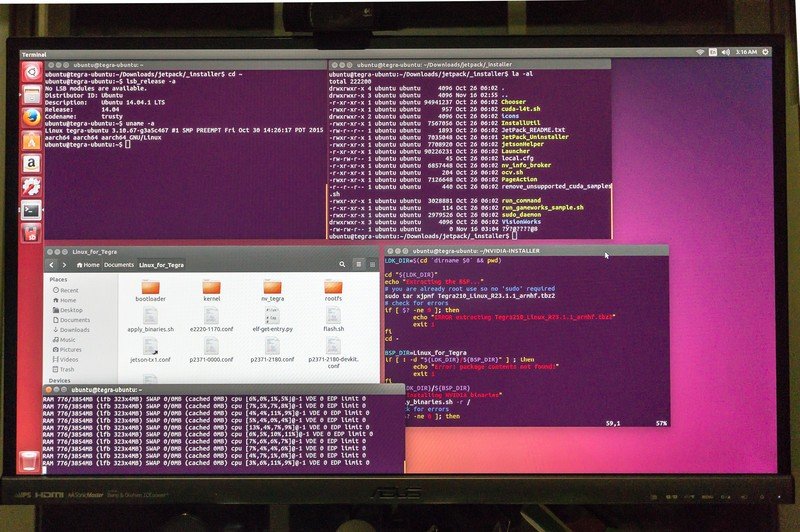Image resolution: width=800 pixels, height=532 pixels.
Task: Switch Files to grid view
Action: point(372,264)
